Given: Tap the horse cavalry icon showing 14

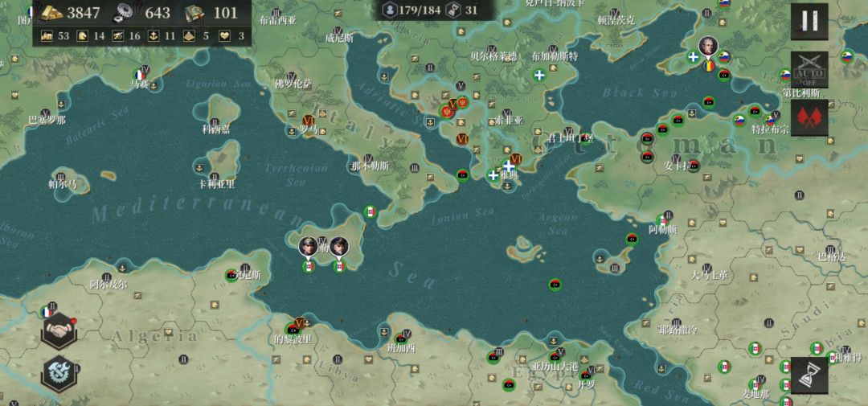Looking at the screenshot, I should point(82,36).
